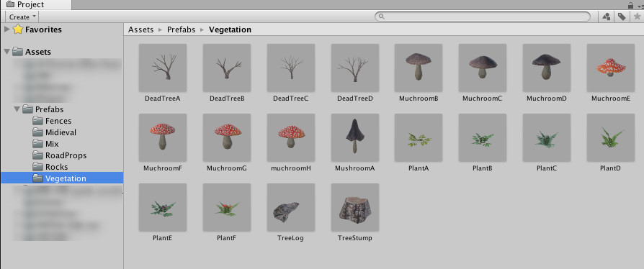Select the PlantE prefab thumbnail
The height and width of the screenshot is (269, 644).
(x=163, y=207)
